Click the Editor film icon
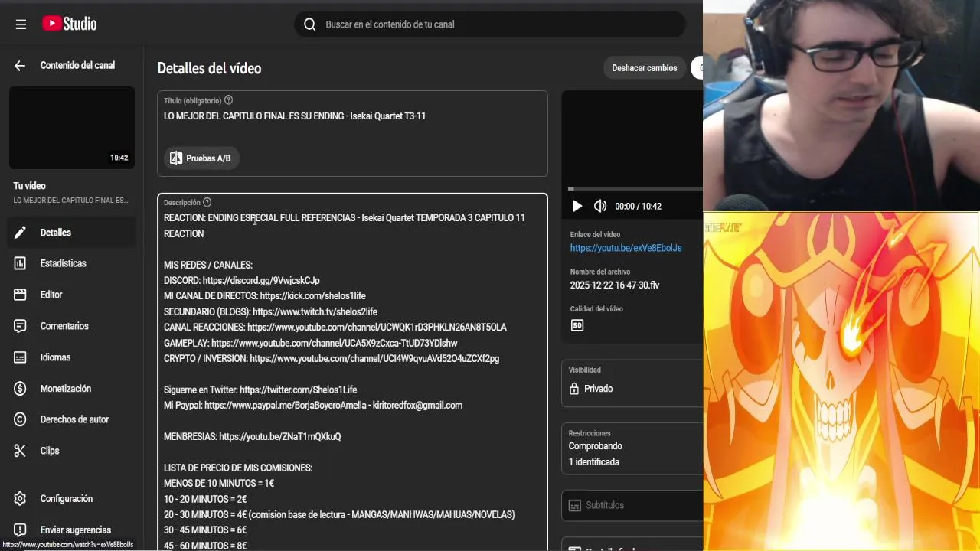The width and height of the screenshot is (980, 551). (21, 295)
